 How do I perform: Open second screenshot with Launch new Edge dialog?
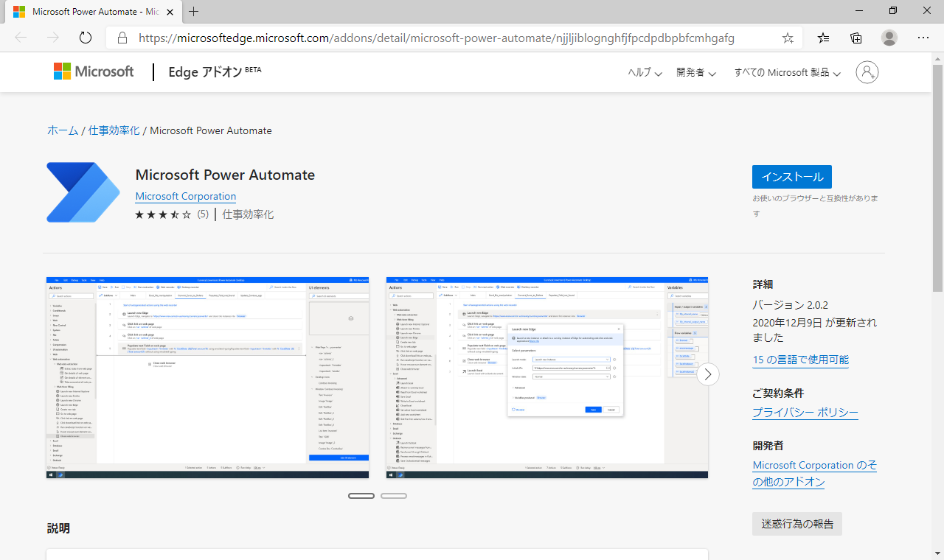pos(547,378)
